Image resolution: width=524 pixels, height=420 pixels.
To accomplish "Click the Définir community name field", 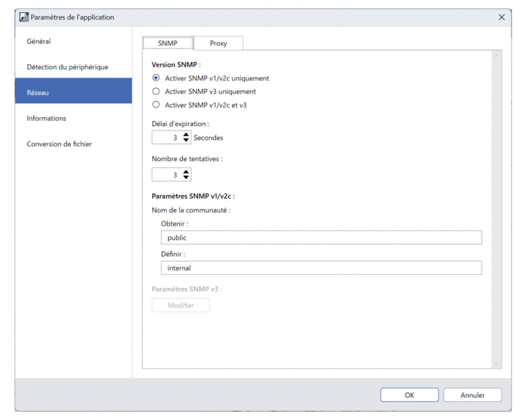I will pyautogui.click(x=322, y=268).
